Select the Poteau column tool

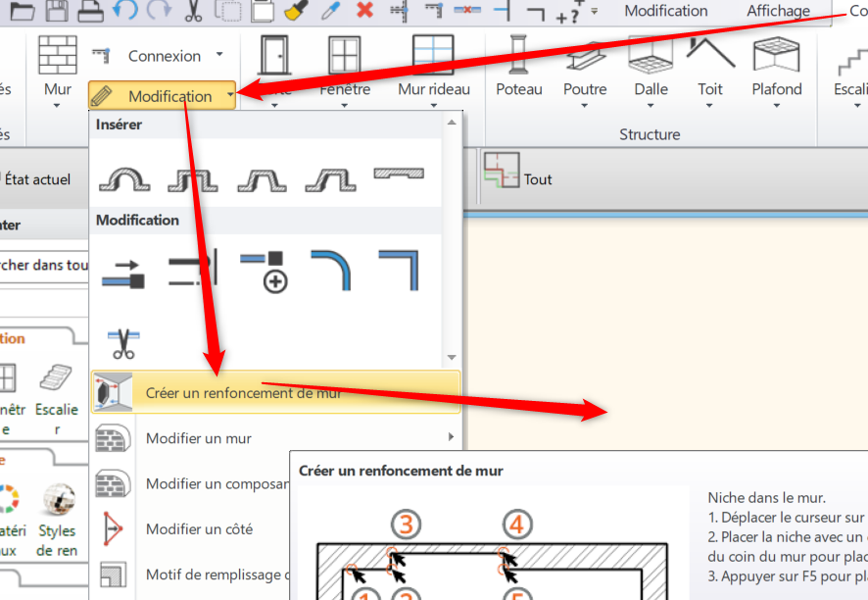coord(518,66)
